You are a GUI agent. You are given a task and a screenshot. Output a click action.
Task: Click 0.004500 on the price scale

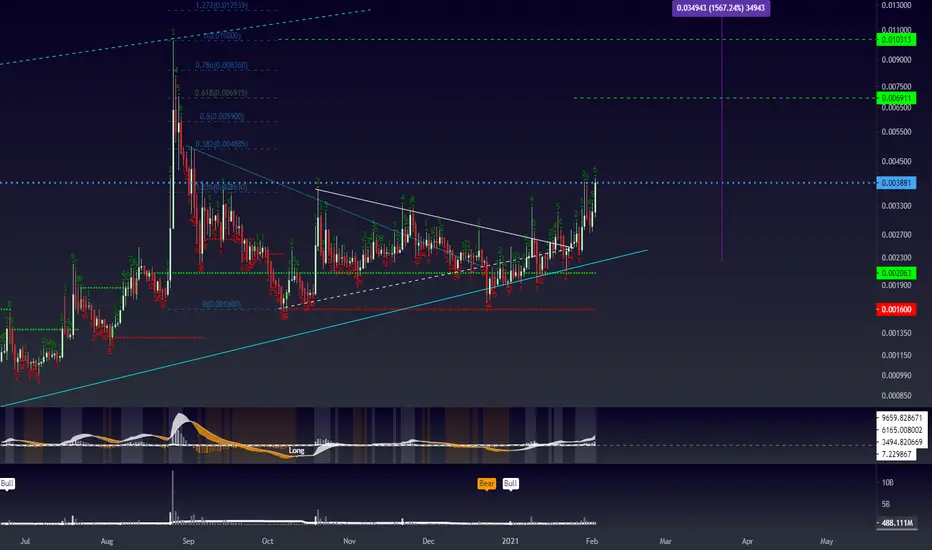(896, 161)
